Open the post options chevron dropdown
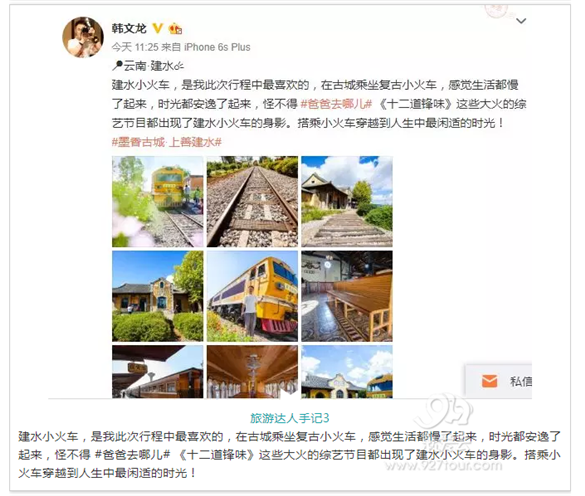 coord(521,21)
